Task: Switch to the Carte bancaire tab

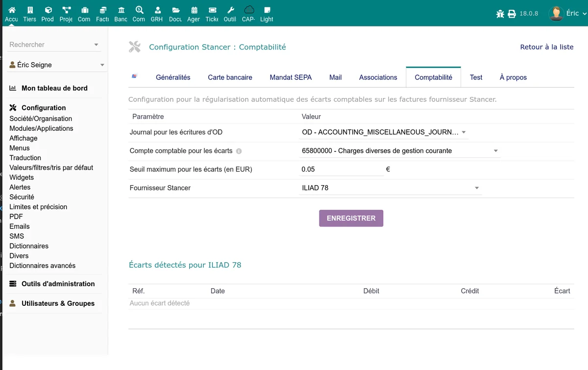Action: tap(230, 77)
